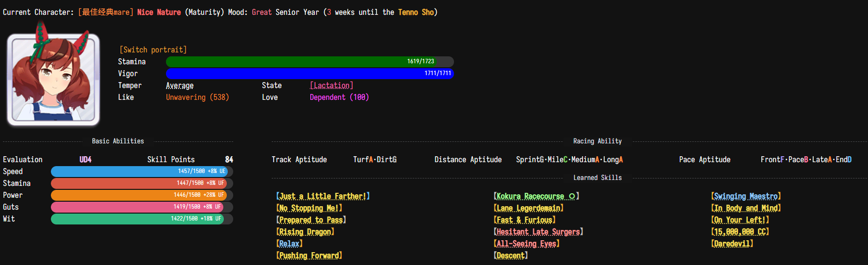Click the Hesitant Late Surgers skill

(x=538, y=232)
